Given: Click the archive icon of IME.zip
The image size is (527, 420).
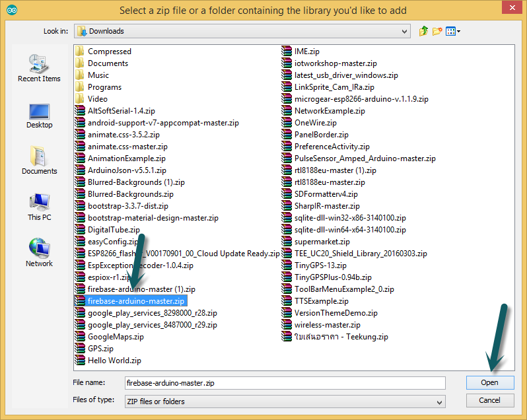Looking at the screenshot, I should [x=287, y=51].
